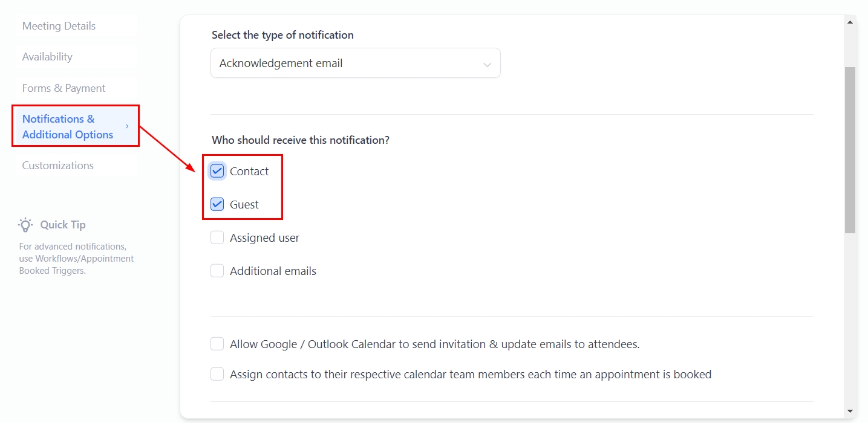Click the vertical scrollbar thumb
This screenshot has height=423, width=868.
click(850, 150)
